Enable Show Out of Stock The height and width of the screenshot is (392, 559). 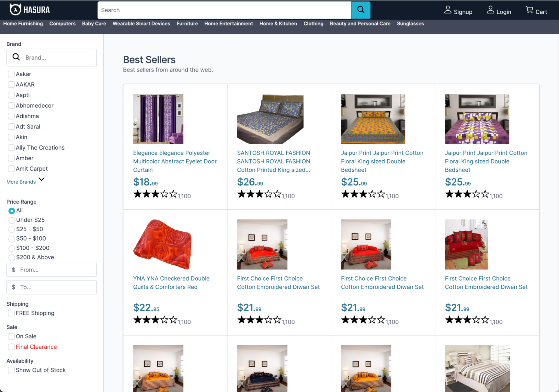point(11,370)
